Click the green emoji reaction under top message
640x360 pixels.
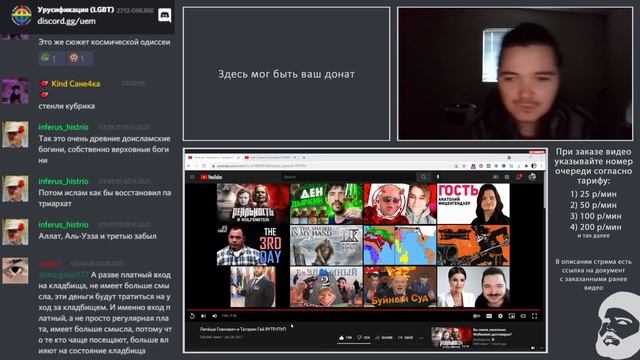click(x=51, y=58)
